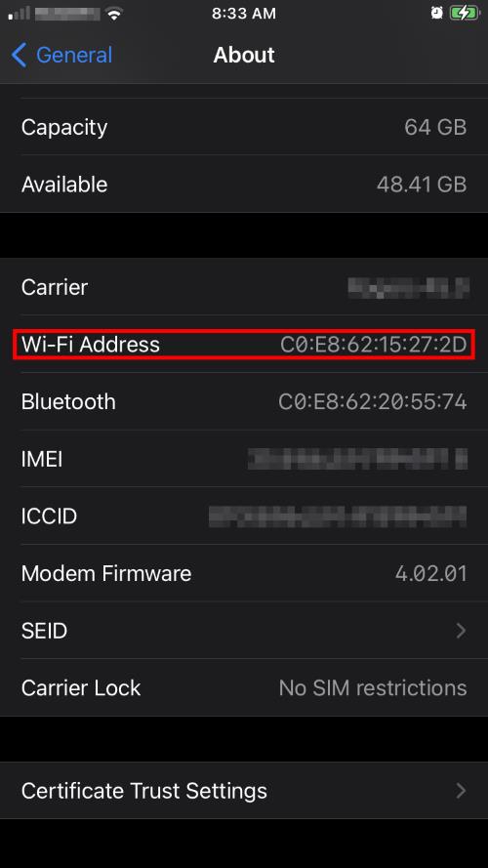This screenshot has height=868, width=488.
Task: Open the SEID row
Action: pyautogui.click(x=244, y=630)
